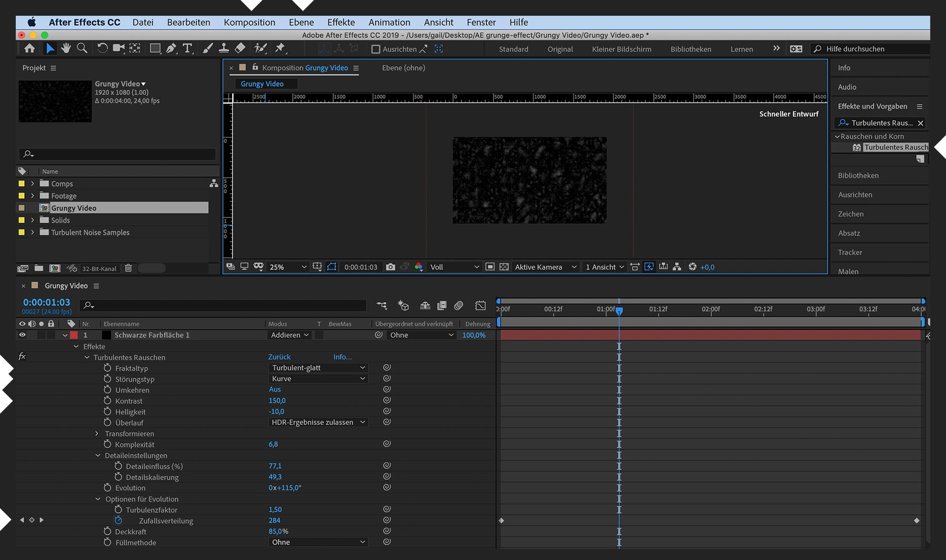
Task: Open the Komposition menu
Action: (249, 22)
